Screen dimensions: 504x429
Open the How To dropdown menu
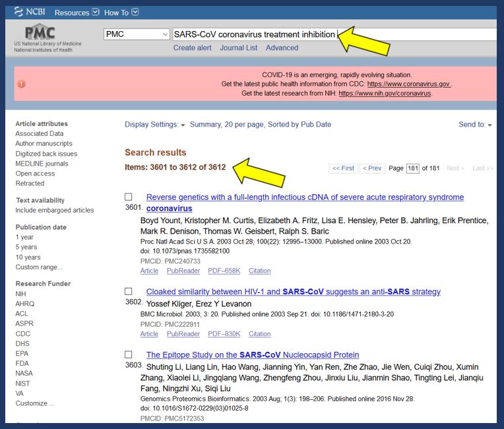121,13
